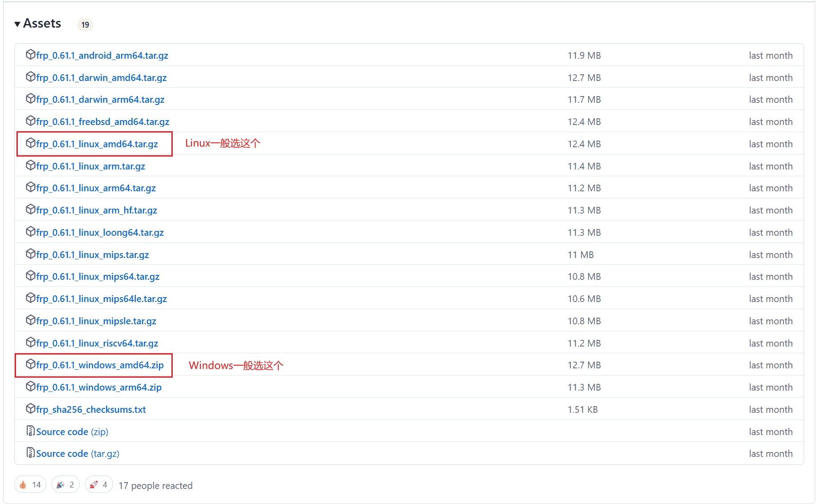Download frp_0.61.1_windows_amd64.zip
Viewport: 817px width, 504px height.
(100, 365)
